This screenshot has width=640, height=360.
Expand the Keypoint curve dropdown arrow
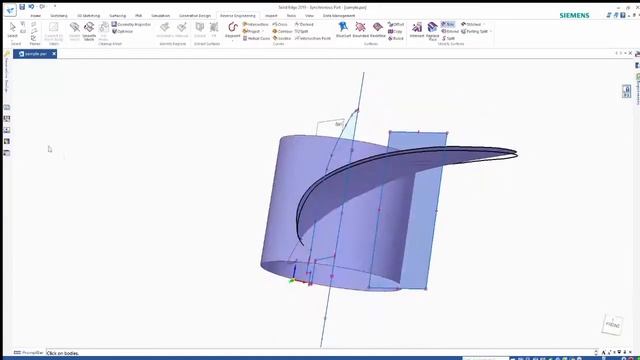click(233, 40)
